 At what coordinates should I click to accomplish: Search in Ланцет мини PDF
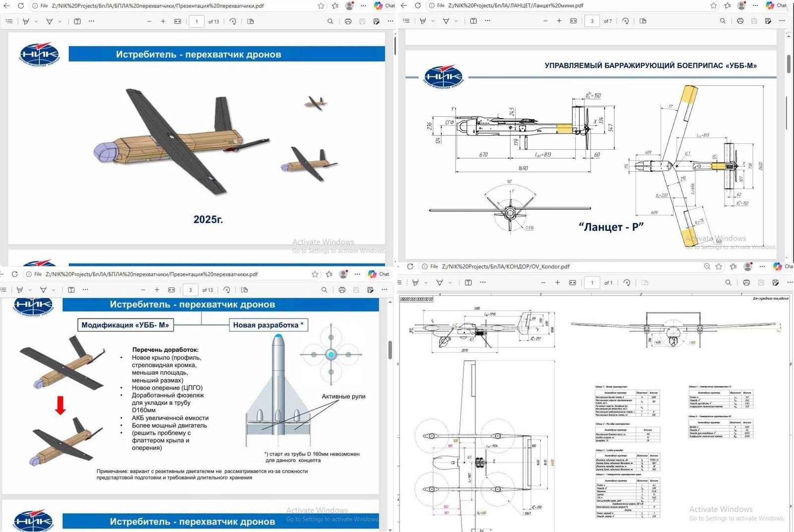coord(723,21)
